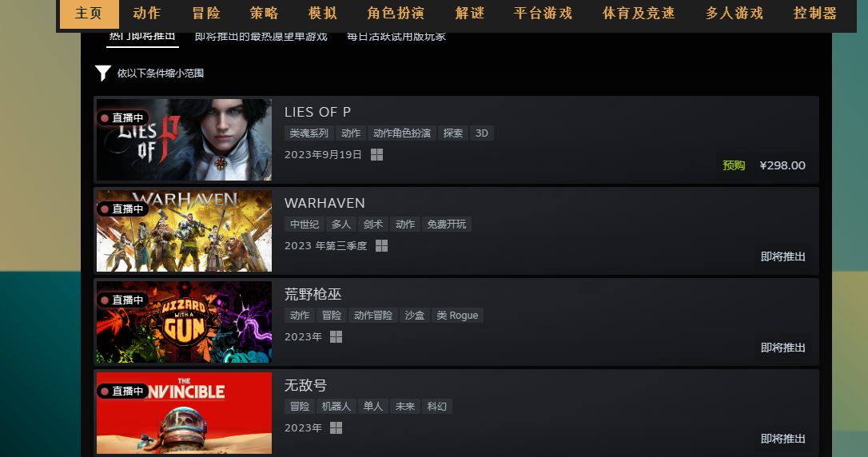The height and width of the screenshot is (457, 868).
Task: Click the 类魂系列 tag on Lies of P
Action: coord(309,133)
